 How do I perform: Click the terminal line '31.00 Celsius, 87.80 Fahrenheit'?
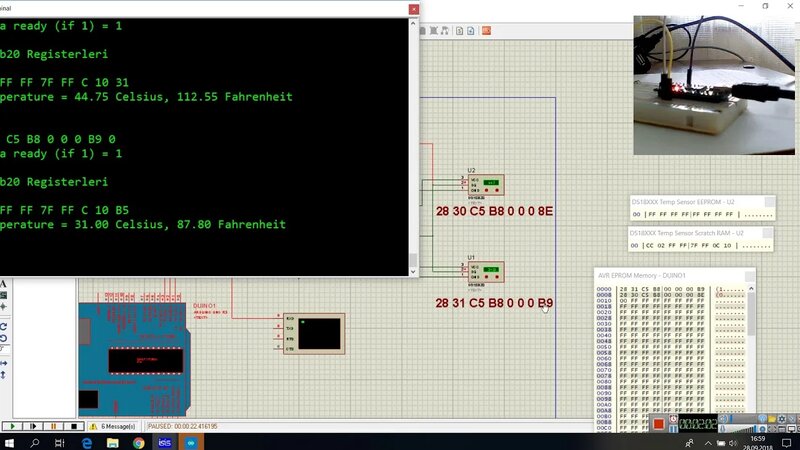180,224
